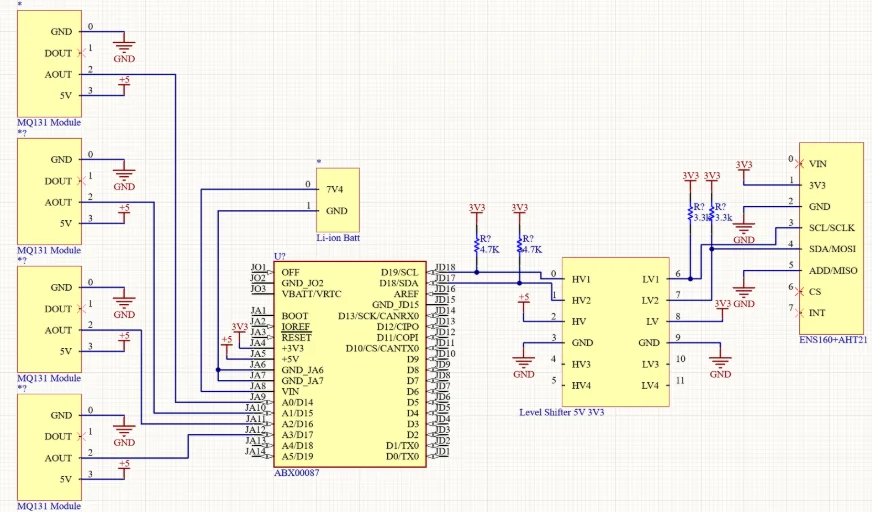Select the ground symbol on ENS160 ADD/MISO pin

(744, 295)
